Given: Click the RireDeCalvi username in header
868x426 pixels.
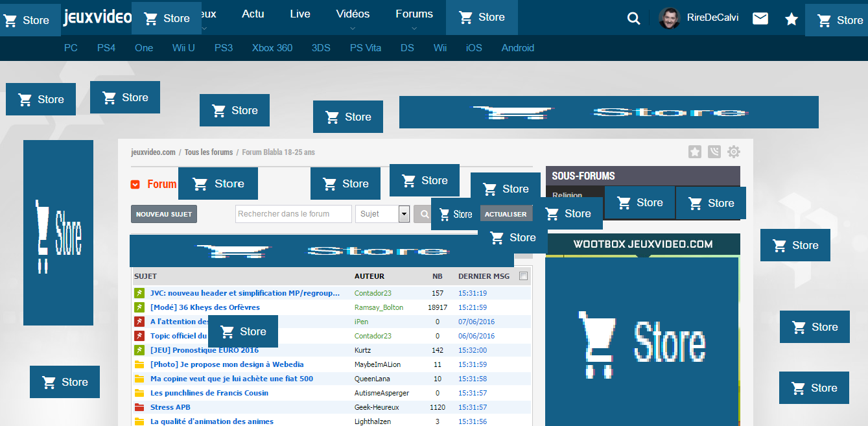Looking at the screenshot, I should (712, 18).
